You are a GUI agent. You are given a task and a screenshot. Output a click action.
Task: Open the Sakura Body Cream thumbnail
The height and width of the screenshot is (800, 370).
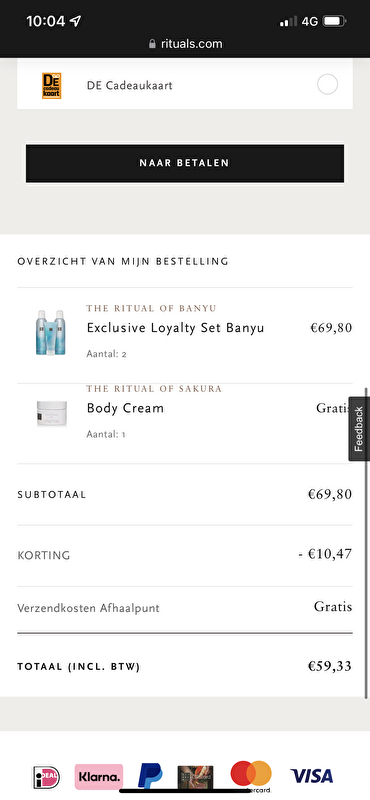pos(52,413)
